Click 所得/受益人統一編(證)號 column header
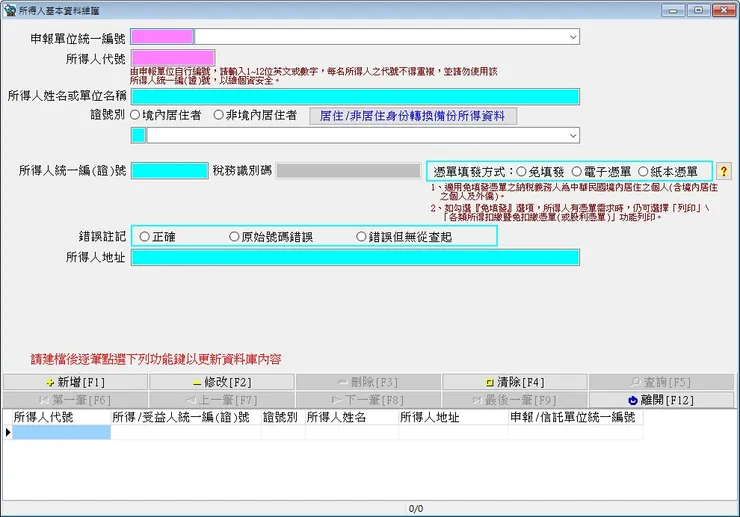Screen dimensions: 740x517 tap(185, 417)
